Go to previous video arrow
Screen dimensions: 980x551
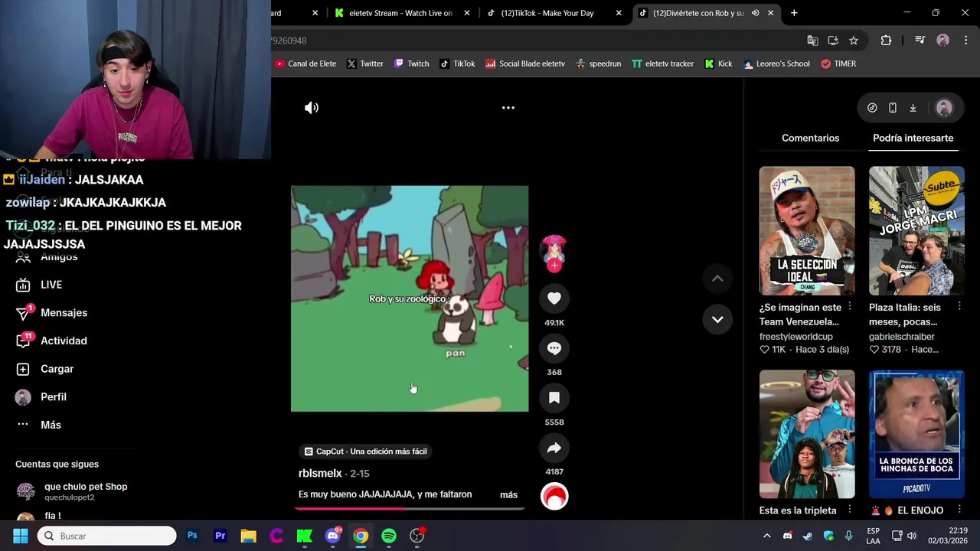coord(717,279)
